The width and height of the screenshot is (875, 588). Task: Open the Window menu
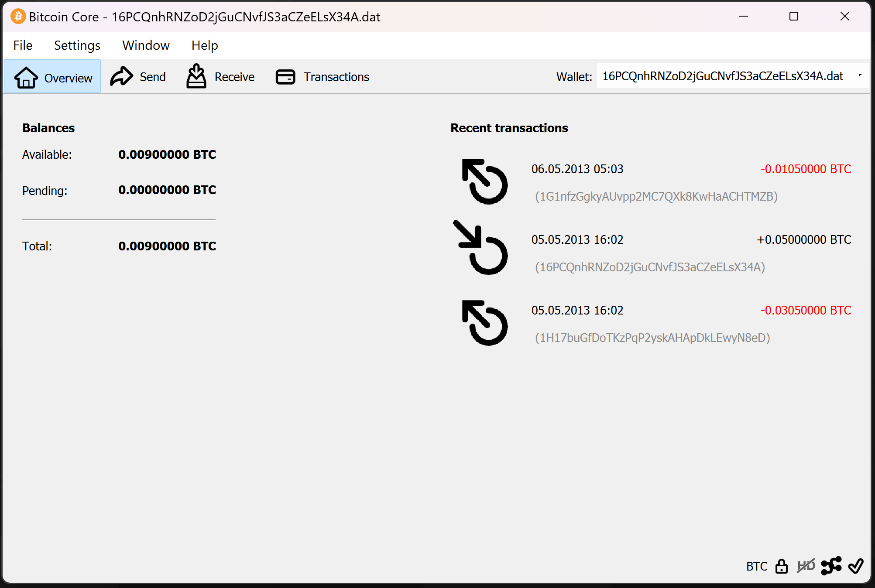point(146,45)
